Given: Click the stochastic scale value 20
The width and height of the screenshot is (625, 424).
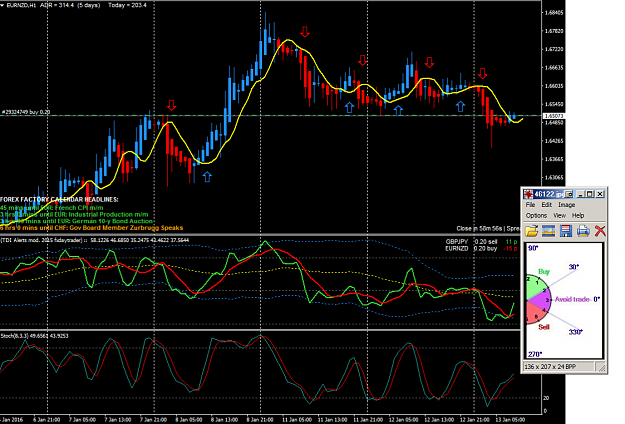Looking at the screenshot, I should coord(546,398).
